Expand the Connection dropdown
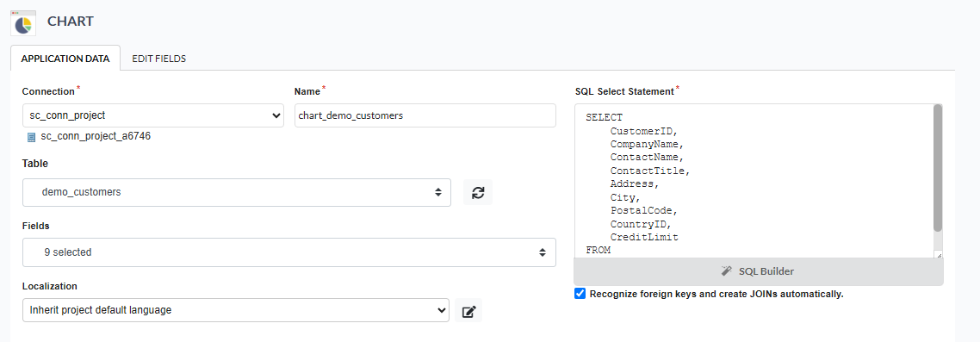This screenshot has width=980, height=342. click(153, 115)
